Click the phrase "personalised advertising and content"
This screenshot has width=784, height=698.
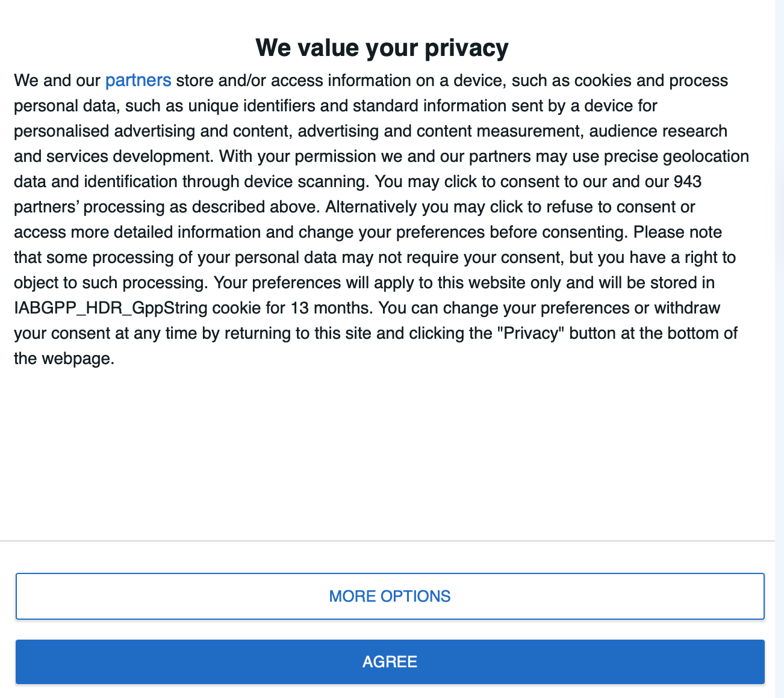point(153,131)
